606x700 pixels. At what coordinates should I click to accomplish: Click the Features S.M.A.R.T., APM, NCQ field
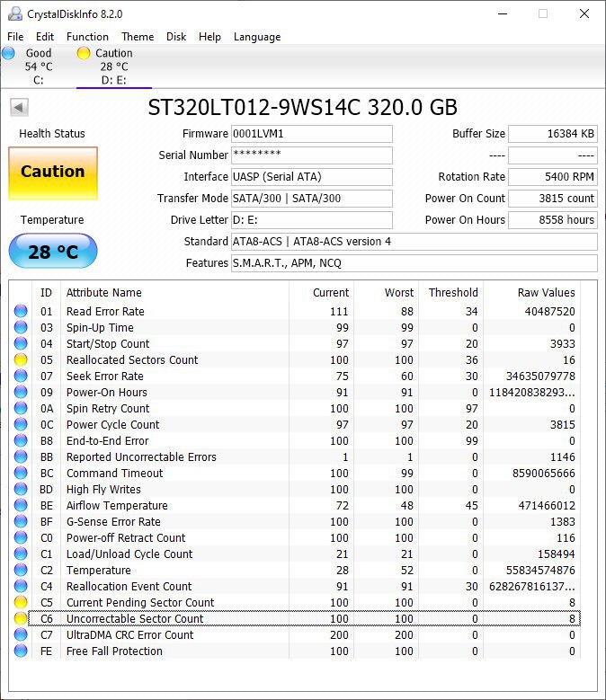(x=414, y=263)
